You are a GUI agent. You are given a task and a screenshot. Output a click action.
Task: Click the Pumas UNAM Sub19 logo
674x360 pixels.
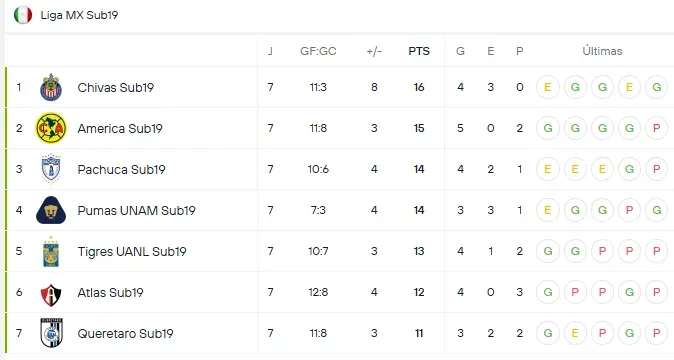pyautogui.click(x=51, y=210)
